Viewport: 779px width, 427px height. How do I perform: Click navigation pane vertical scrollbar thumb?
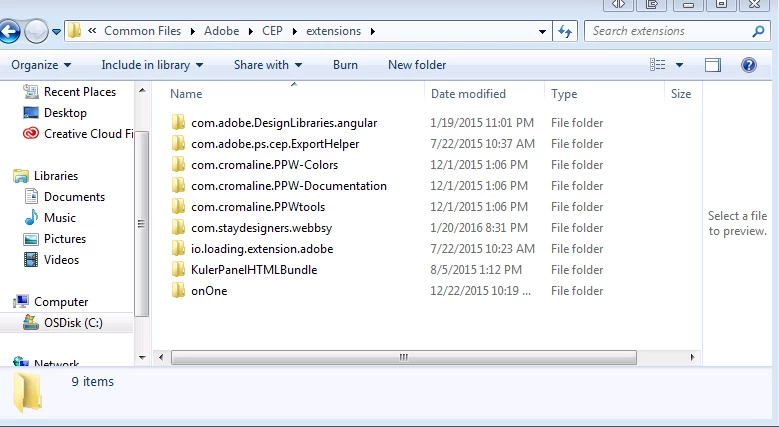(x=142, y=224)
